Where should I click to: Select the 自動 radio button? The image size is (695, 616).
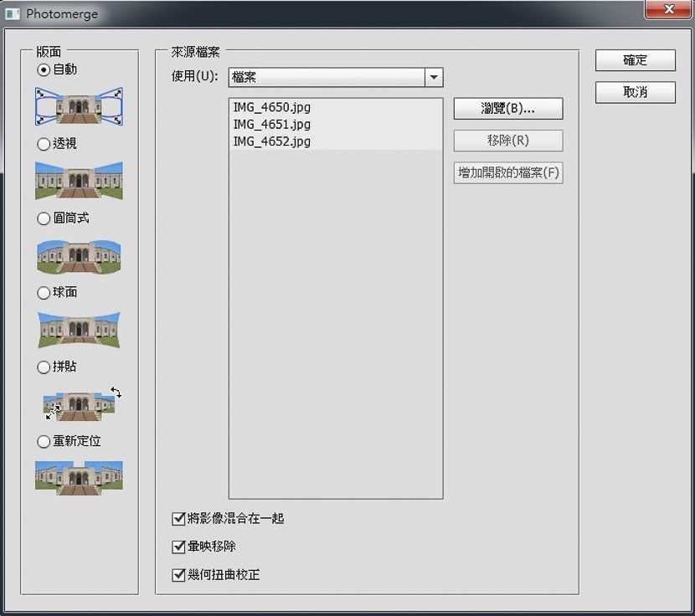pyautogui.click(x=44, y=70)
